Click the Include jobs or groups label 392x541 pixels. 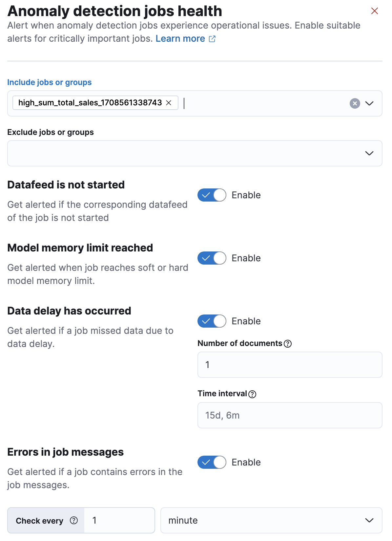(x=49, y=82)
